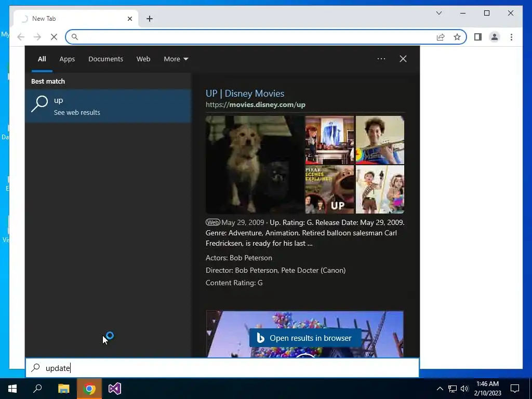
Task: Open Chrome side panel
Action: (x=478, y=37)
